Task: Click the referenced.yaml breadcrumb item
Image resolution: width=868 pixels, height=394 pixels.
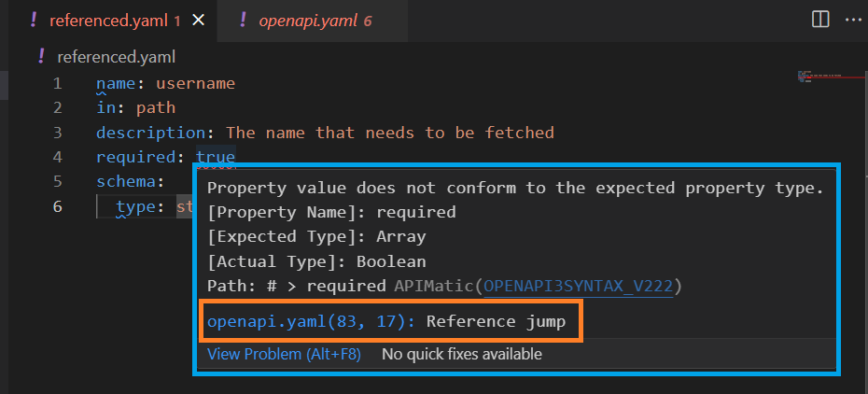Action: pyautogui.click(x=117, y=57)
